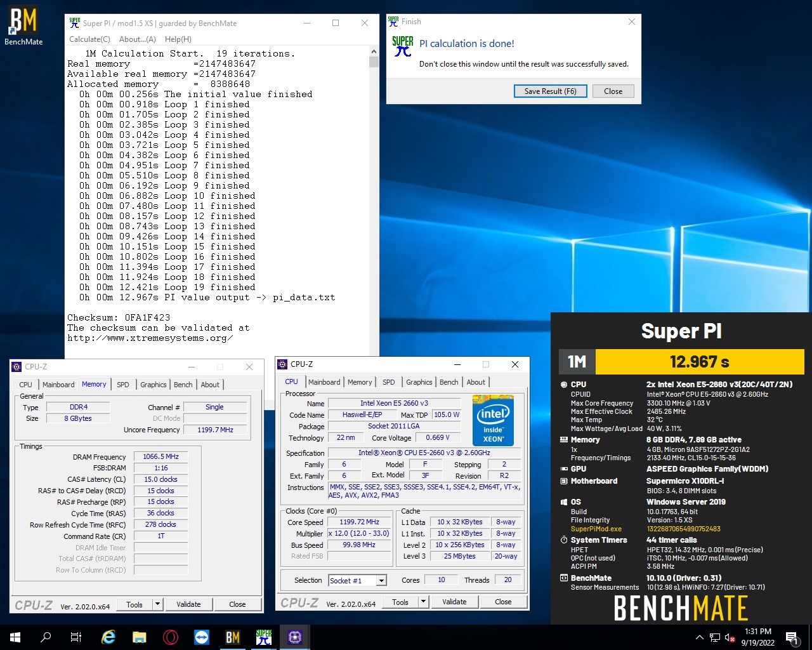This screenshot has height=650, width=812.
Task: Select Bench tab in front CPU-Z window
Action: [x=449, y=382]
